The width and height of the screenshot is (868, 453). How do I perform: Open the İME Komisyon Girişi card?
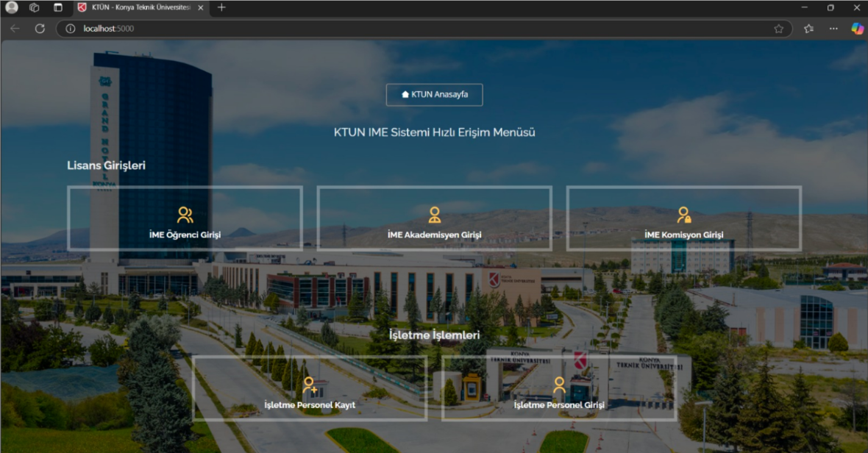pos(683,218)
